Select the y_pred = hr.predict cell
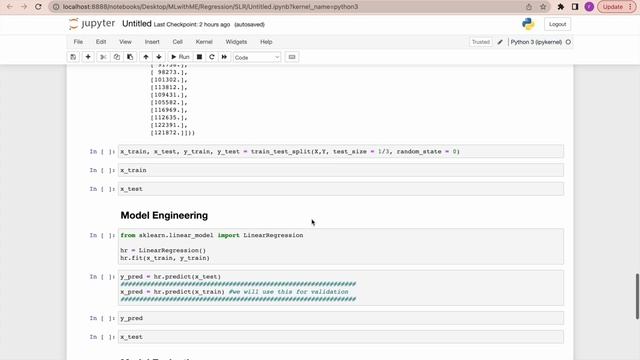This screenshot has height=360, width=640. click(341, 288)
